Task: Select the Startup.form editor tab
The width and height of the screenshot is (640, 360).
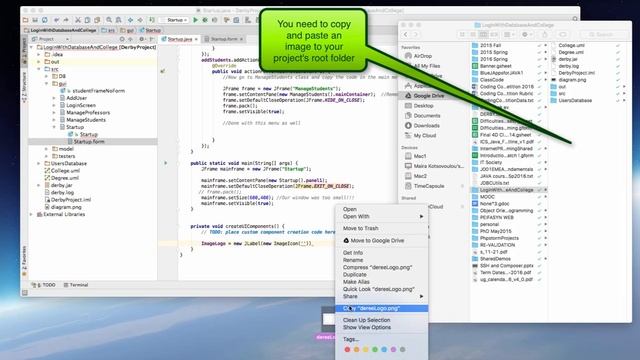Action: [x=224, y=39]
